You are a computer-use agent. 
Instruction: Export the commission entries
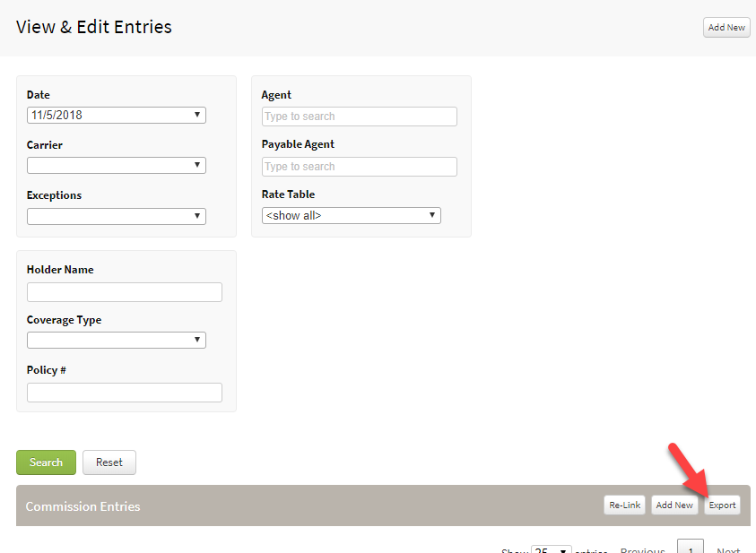722,505
